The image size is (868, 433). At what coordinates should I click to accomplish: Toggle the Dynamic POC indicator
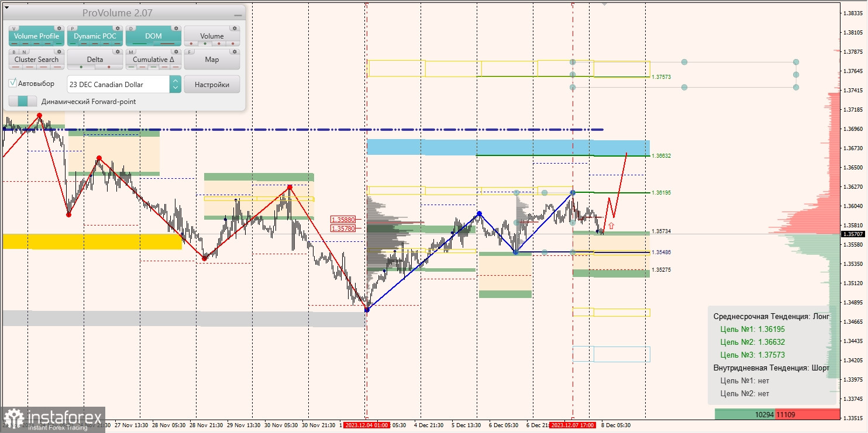[x=95, y=36]
